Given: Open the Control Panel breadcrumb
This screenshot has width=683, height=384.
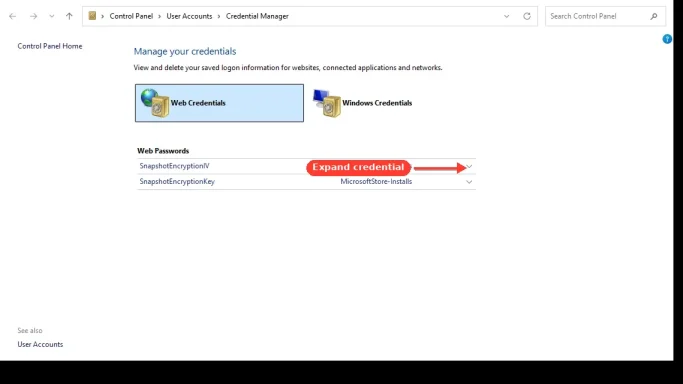Looking at the screenshot, I should coord(131,16).
